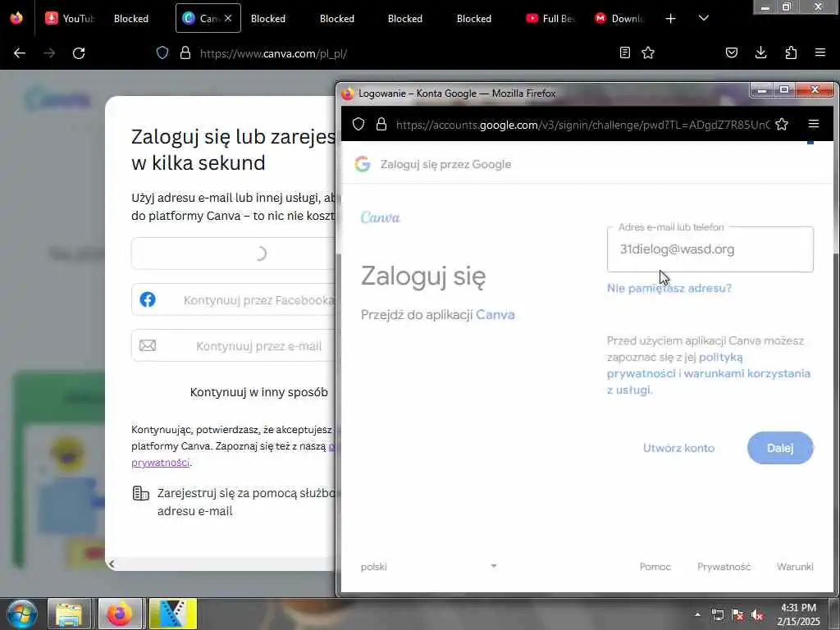Show site info via the padlock in main window
This screenshot has width=840, height=630.
click(x=185, y=52)
